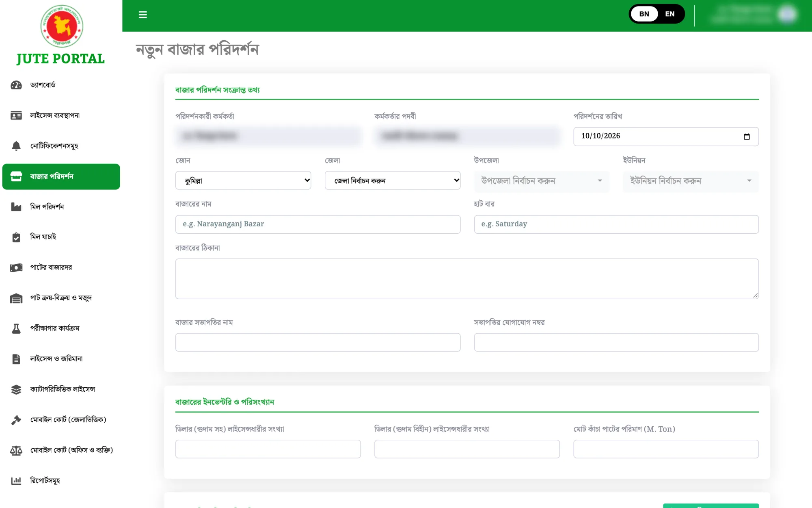The width and height of the screenshot is (812, 508).
Task: Open the ড্যাশবোর্ড menu item
Action: 61,85
